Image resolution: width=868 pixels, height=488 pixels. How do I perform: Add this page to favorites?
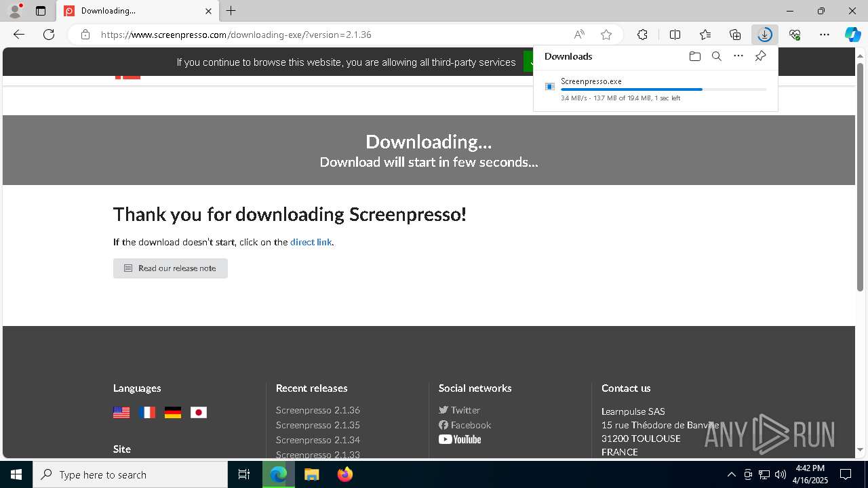tap(606, 35)
